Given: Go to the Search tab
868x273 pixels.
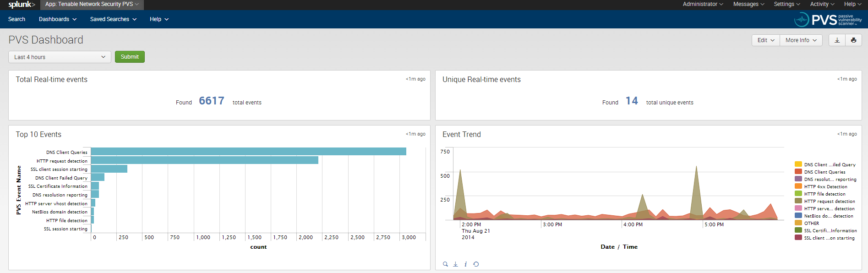Looking at the screenshot, I should [x=16, y=19].
